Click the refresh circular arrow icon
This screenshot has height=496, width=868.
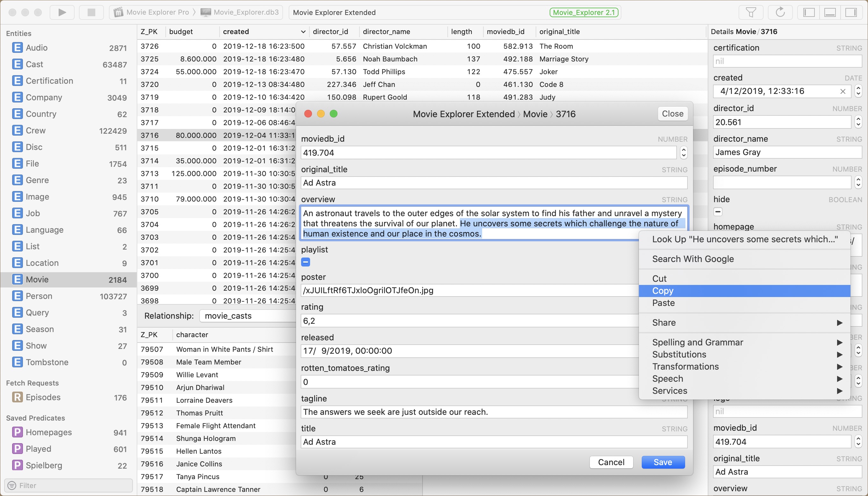coord(780,12)
